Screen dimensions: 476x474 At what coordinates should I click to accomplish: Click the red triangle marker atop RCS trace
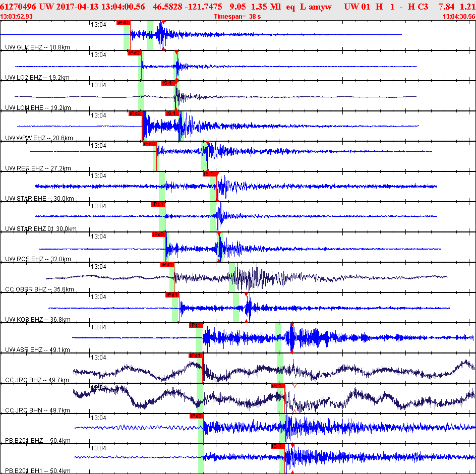pyautogui.click(x=219, y=234)
